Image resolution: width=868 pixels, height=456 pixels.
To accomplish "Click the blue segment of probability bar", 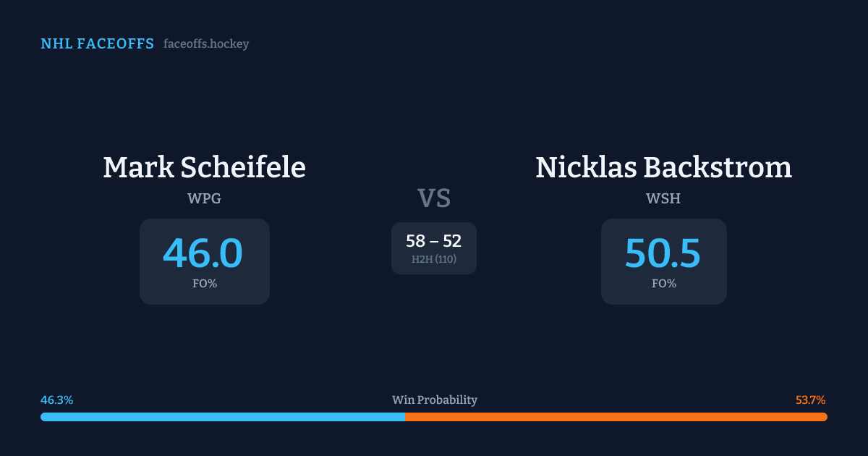I will pyautogui.click(x=222, y=417).
